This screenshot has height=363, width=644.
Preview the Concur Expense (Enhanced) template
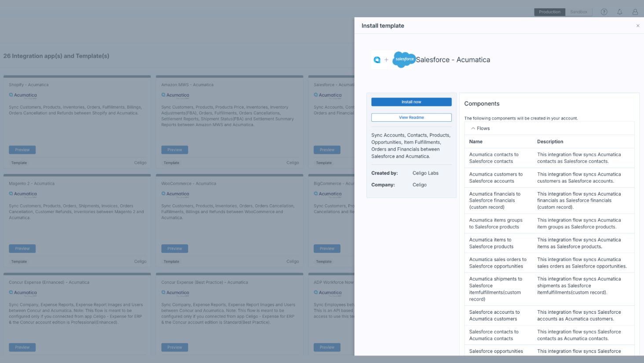click(22, 347)
